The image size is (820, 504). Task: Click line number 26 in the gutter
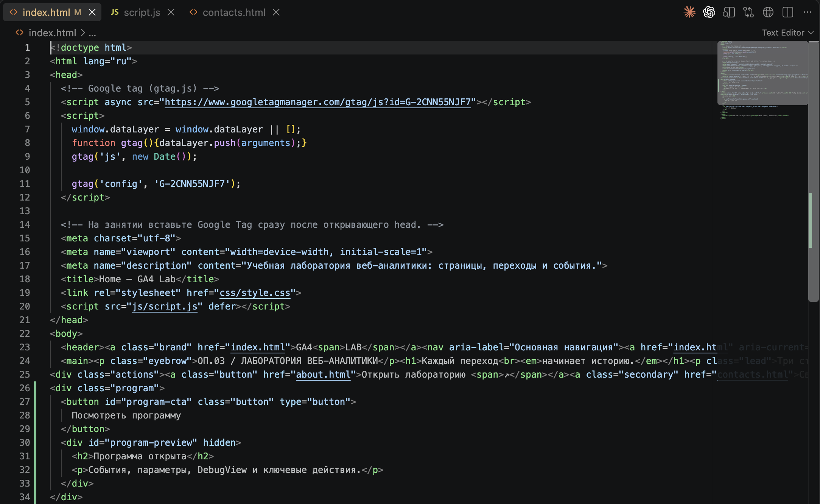tap(25, 388)
